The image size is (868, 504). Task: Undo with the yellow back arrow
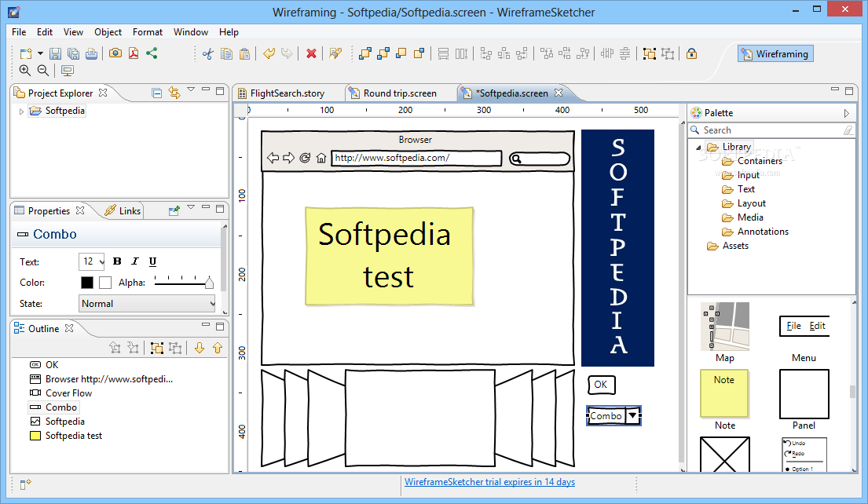(x=269, y=53)
